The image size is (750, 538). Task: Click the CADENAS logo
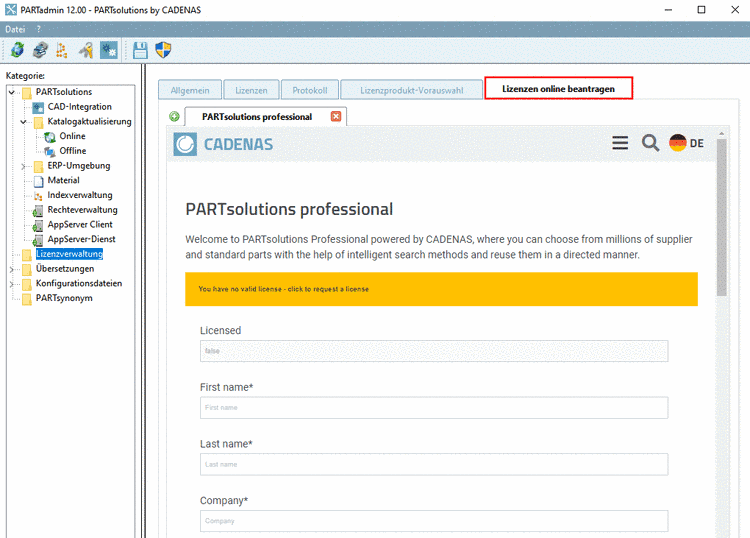pyautogui.click(x=223, y=144)
